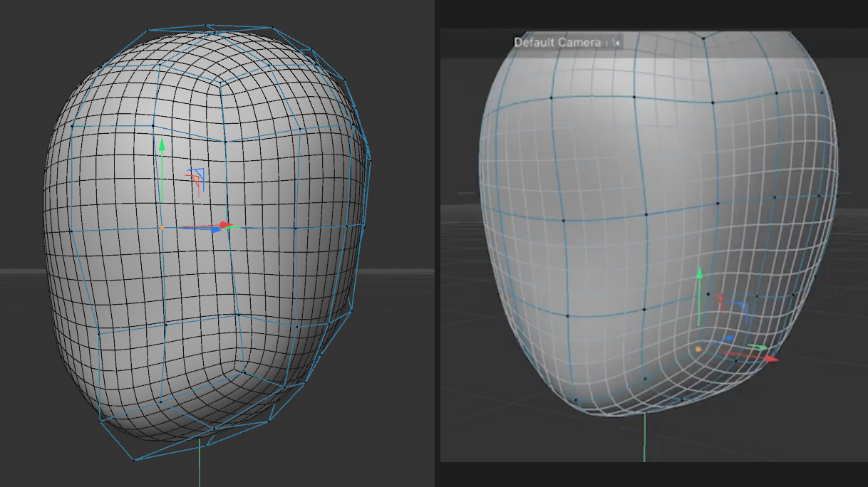Click the Default Camera label in right viewport
Image resolution: width=868 pixels, height=487 pixels.
pos(557,42)
